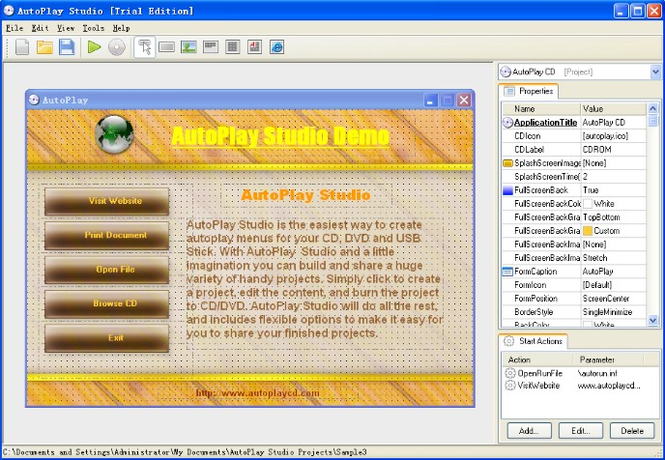
Task: Choose the web browser object tool
Action: click(277, 47)
